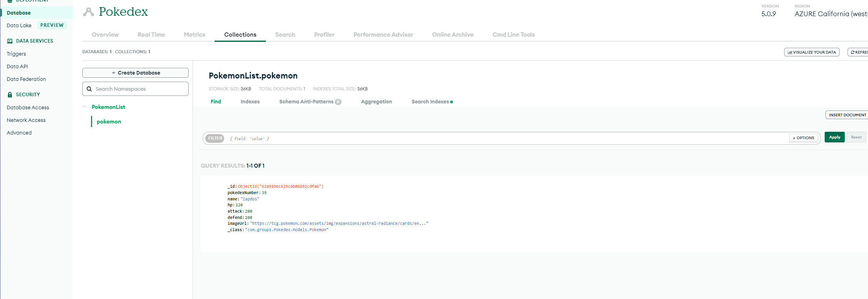
Task: Click the green dot beside Search Indexes
Action: coord(451,102)
